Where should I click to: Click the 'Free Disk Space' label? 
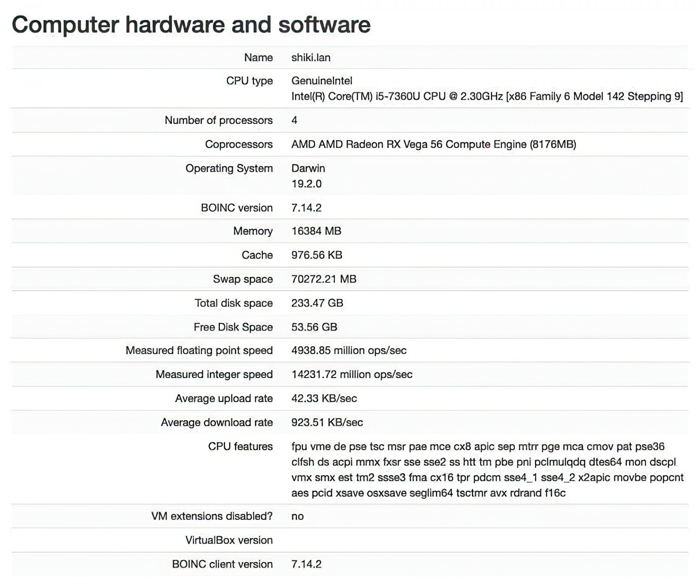click(233, 327)
